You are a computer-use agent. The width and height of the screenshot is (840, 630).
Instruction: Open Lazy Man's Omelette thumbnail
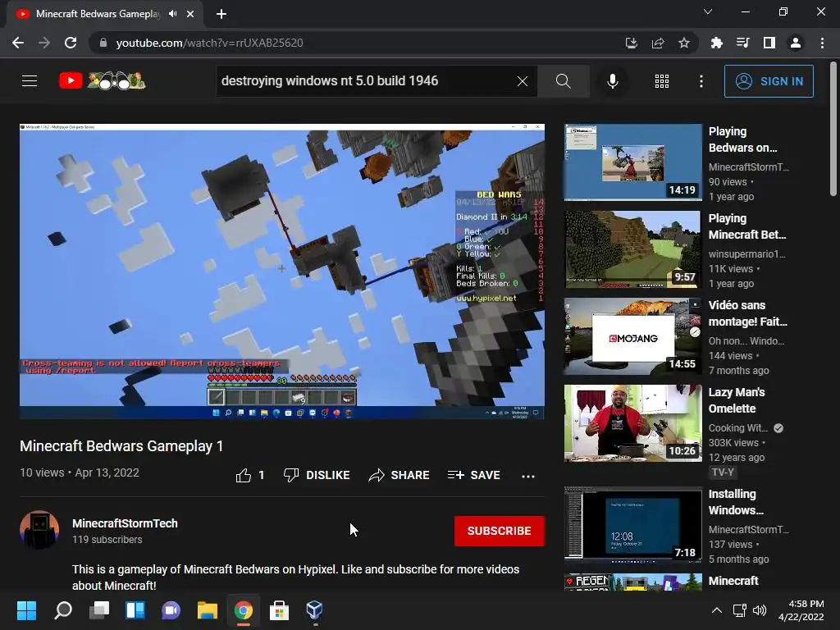633,423
